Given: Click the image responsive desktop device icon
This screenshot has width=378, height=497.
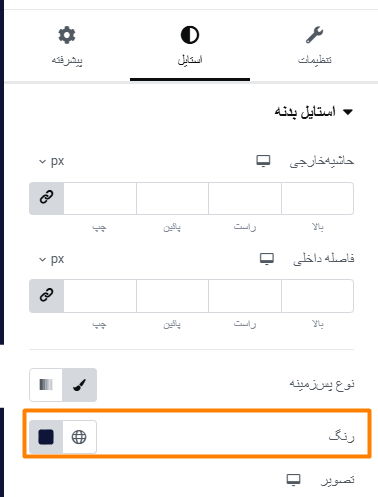Looking at the screenshot, I should pos(293,480).
